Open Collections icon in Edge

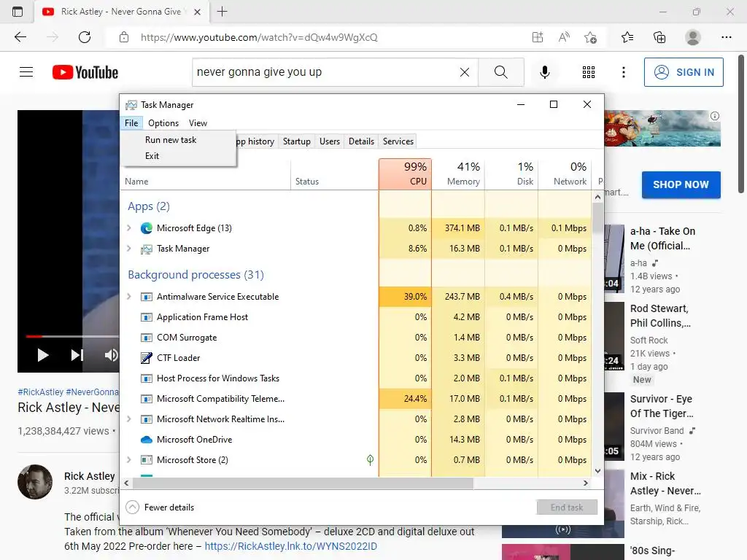(x=659, y=37)
